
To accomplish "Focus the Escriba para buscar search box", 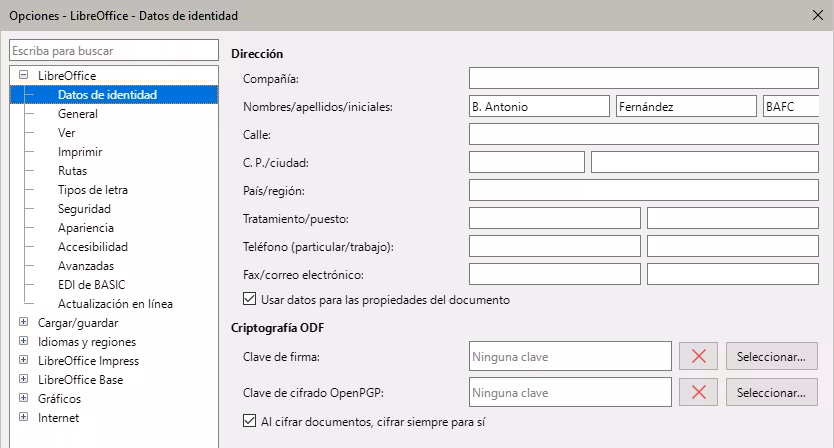I will [114, 51].
